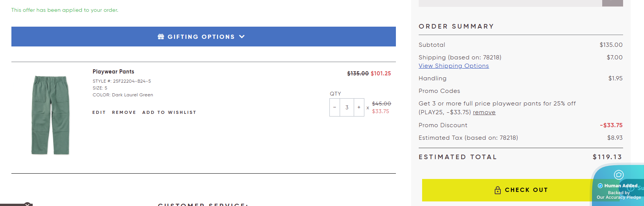Click the promo code entry field above Order Summary

click(510, 3)
